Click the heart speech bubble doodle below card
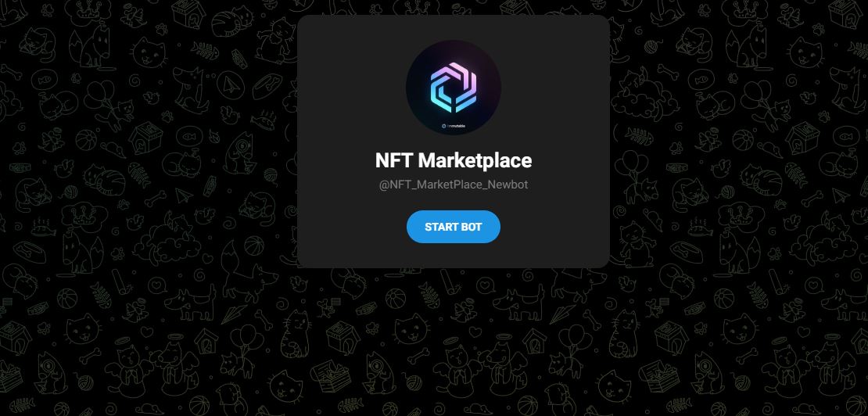The width and height of the screenshot is (868, 416). tap(486, 286)
